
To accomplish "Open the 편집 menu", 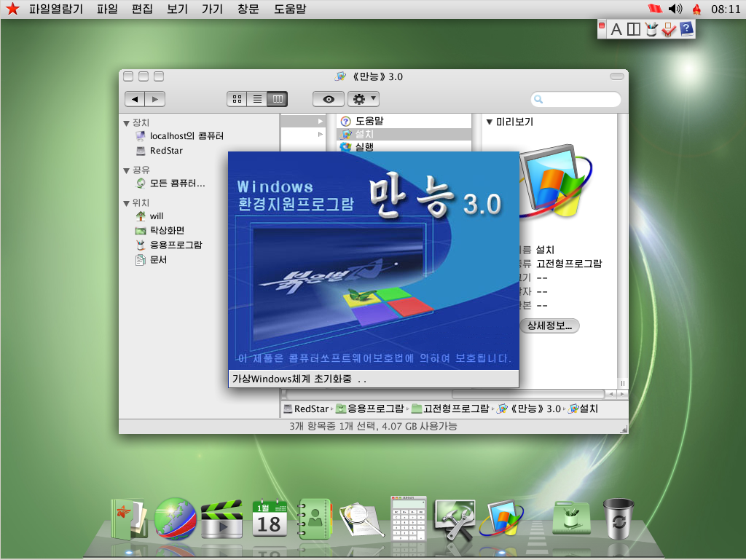I will click(141, 9).
